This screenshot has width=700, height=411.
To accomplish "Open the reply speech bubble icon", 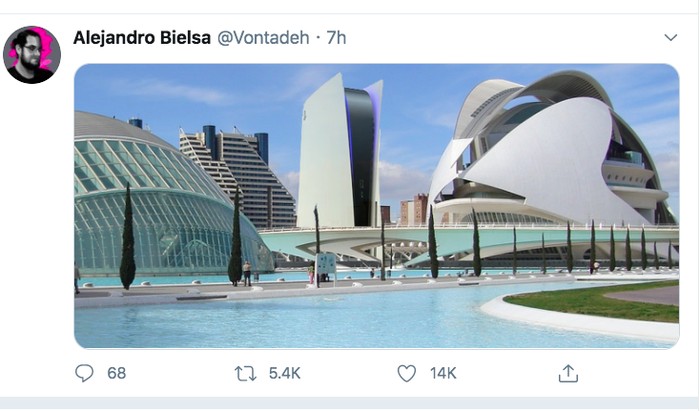I will pos(84,373).
